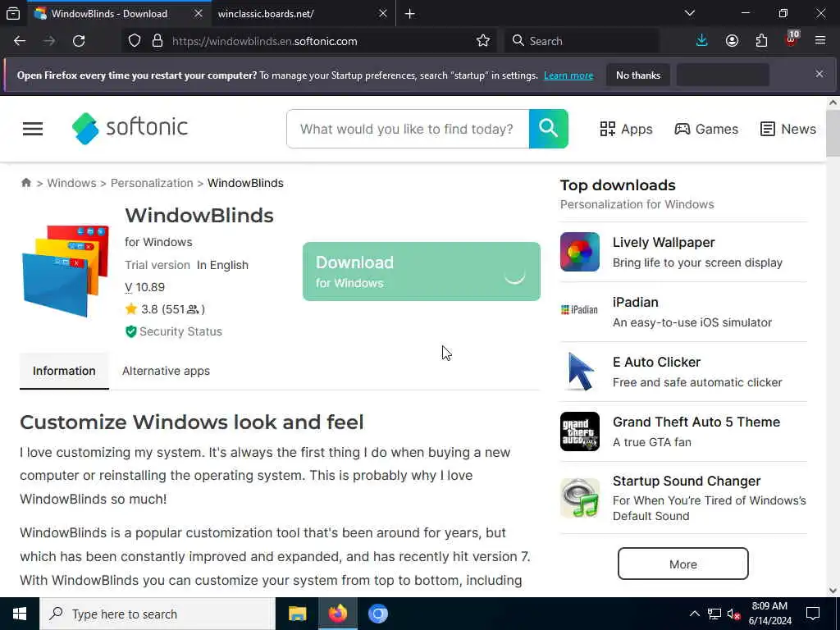Open the Startup Sound Changer title link
The image size is (840, 630).
[x=687, y=481]
